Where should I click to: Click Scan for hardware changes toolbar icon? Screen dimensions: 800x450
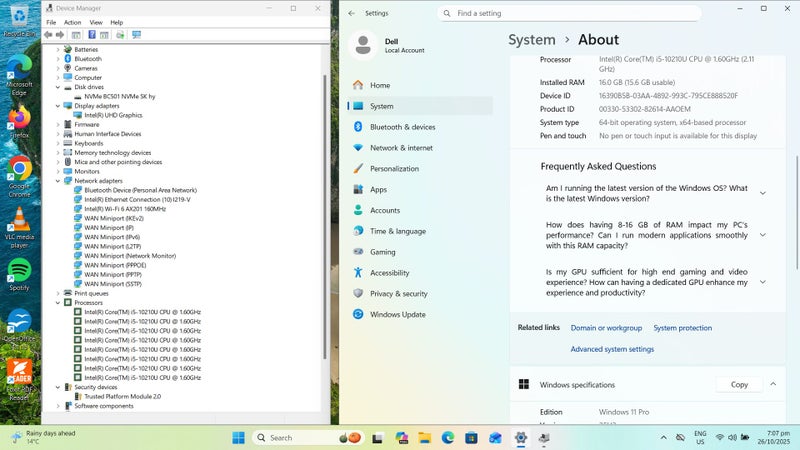tap(136, 34)
